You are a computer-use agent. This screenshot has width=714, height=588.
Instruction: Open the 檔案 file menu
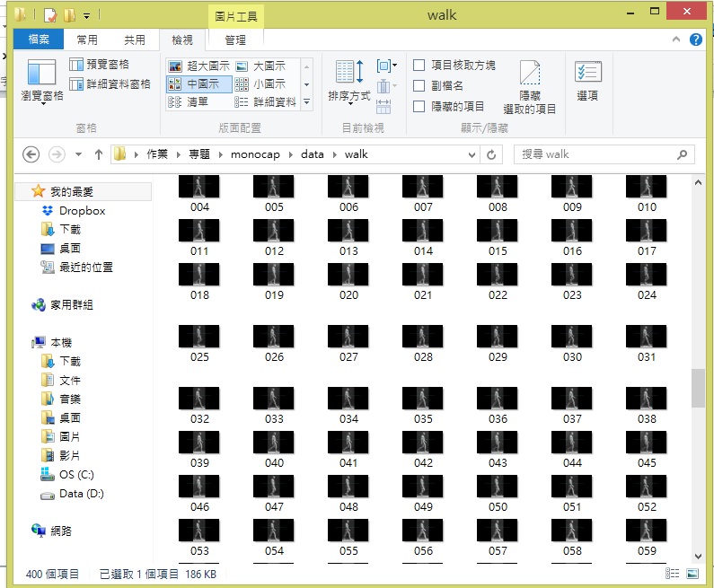[x=39, y=40]
